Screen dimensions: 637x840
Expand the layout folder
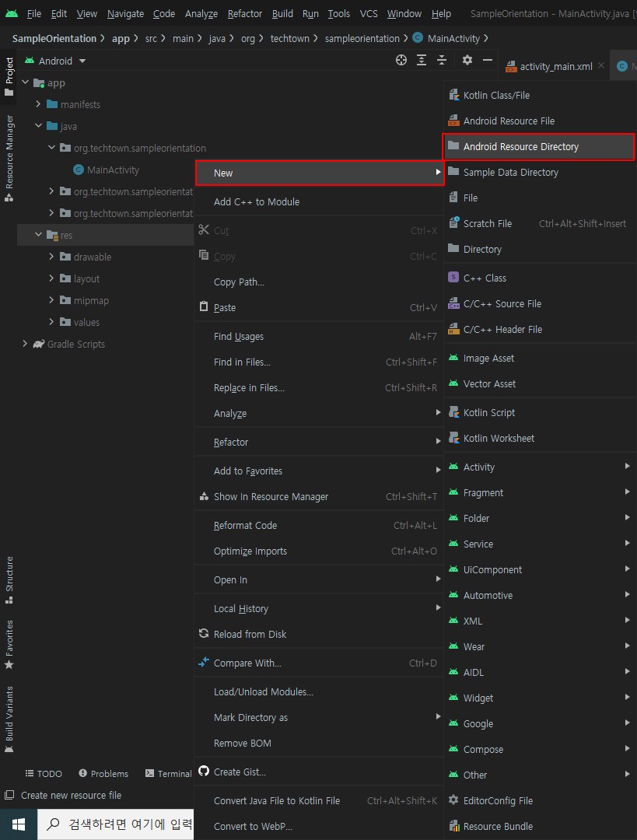[x=51, y=278]
